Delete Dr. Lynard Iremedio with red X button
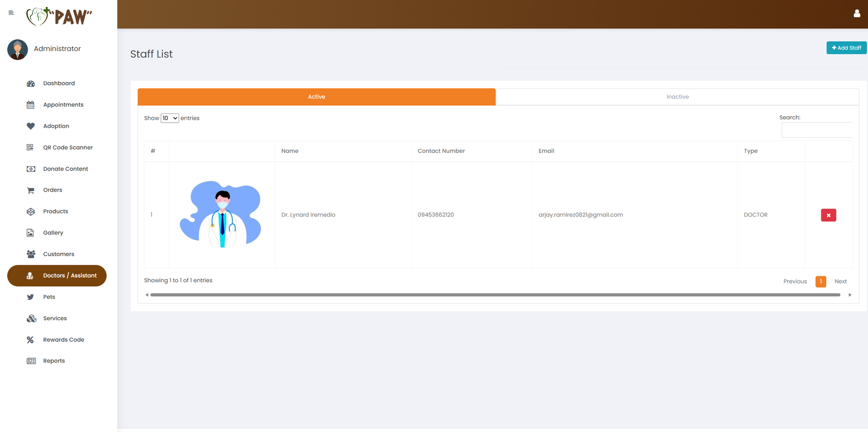The image size is (868, 432). pos(828,215)
